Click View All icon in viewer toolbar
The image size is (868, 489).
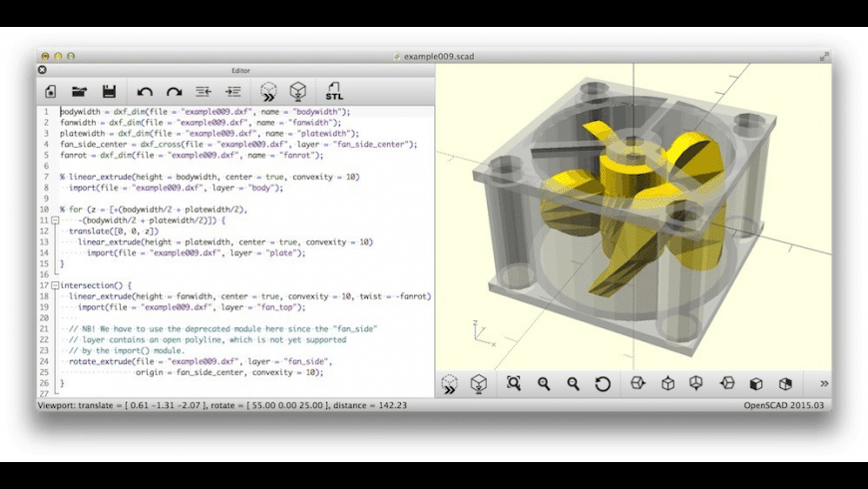click(514, 383)
